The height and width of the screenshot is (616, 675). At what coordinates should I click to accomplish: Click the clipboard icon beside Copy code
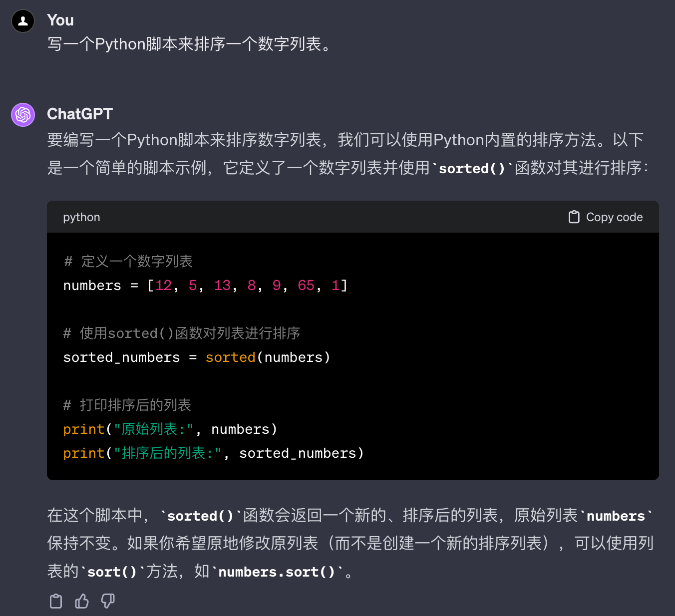pyautogui.click(x=574, y=217)
